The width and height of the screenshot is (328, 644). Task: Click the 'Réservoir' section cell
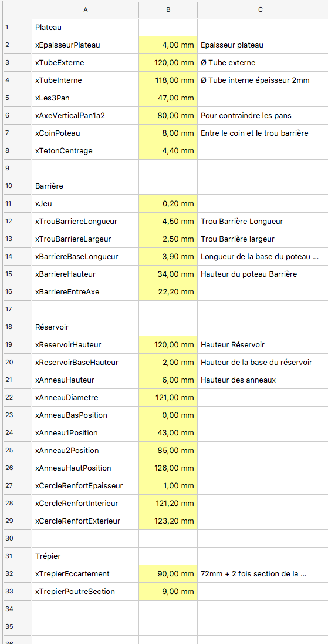coord(85,327)
